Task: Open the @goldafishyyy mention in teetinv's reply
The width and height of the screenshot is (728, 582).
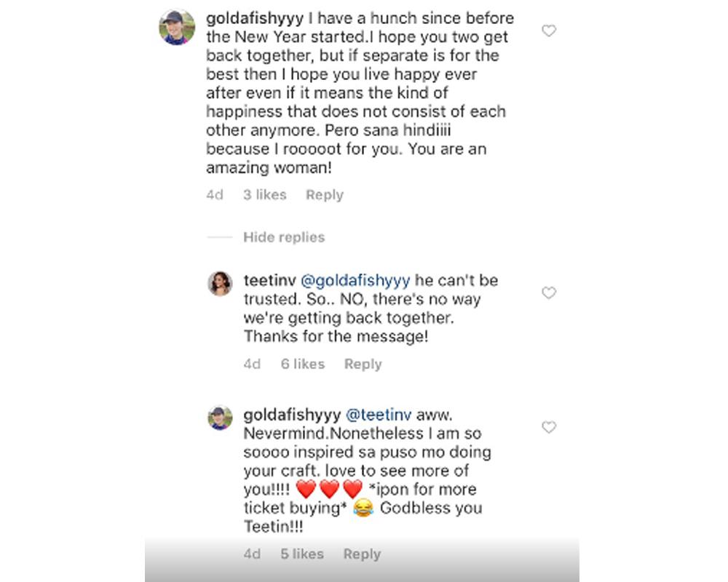Action: (x=356, y=281)
